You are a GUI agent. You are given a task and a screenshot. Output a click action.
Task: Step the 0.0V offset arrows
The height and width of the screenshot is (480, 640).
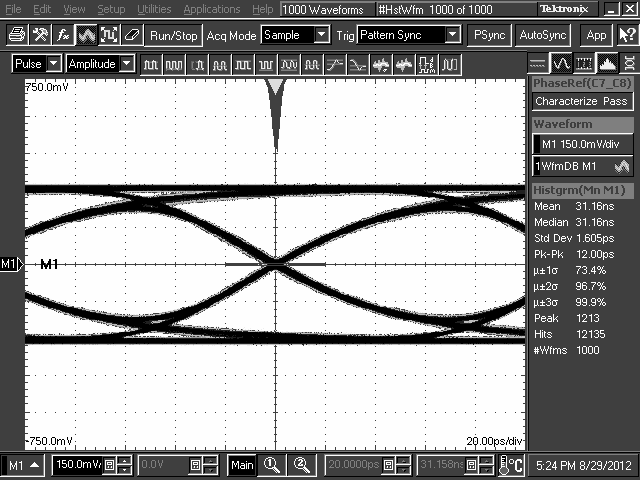pyautogui.click(x=210, y=465)
